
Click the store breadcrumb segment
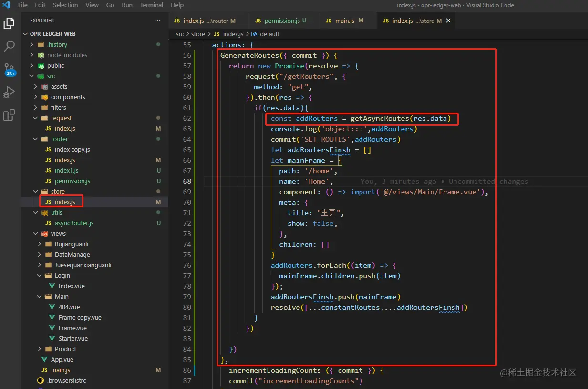tap(198, 34)
